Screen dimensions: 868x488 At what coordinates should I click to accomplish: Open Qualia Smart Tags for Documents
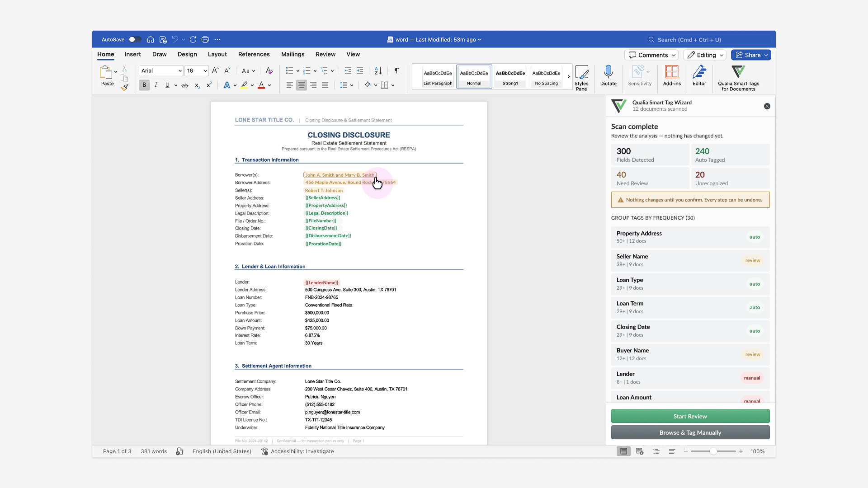[x=738, y=78]
